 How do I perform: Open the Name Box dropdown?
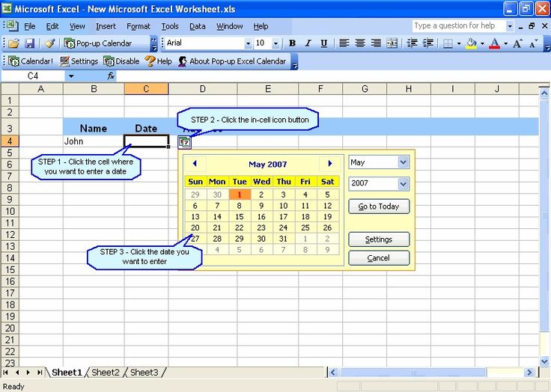(71, 76)
